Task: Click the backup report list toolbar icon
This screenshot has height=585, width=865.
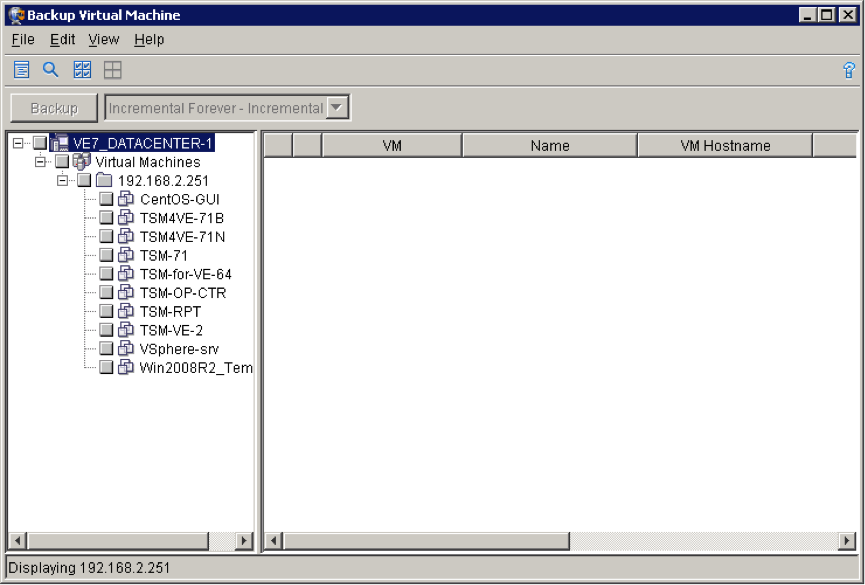Action: point(21,70)
